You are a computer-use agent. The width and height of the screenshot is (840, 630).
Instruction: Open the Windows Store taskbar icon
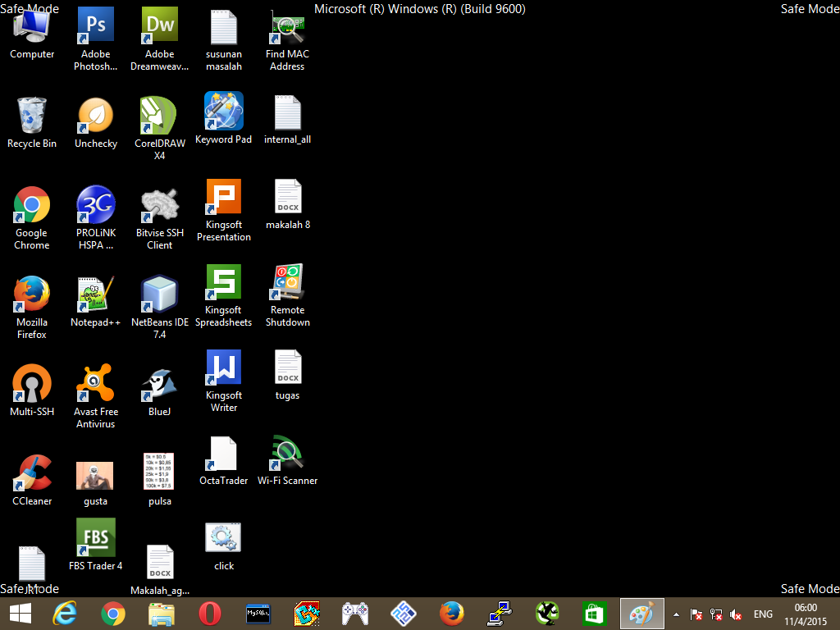coord(594,614)
